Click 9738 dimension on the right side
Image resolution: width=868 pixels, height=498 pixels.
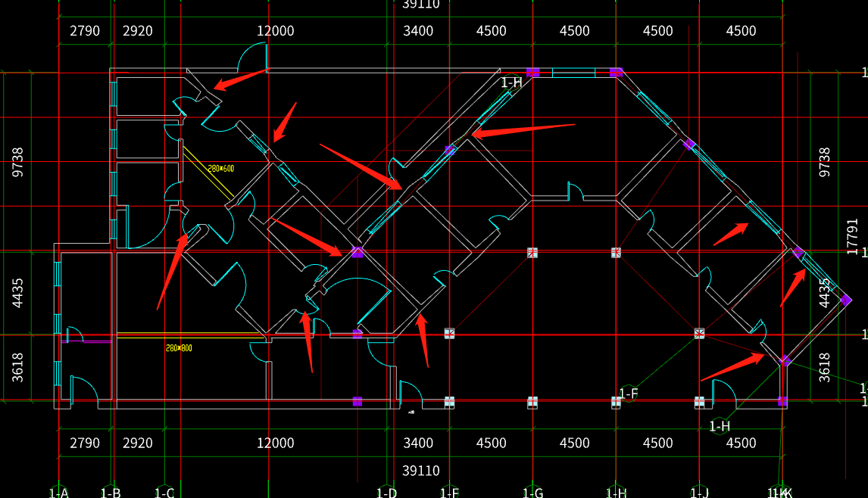[x=824, y=162]
